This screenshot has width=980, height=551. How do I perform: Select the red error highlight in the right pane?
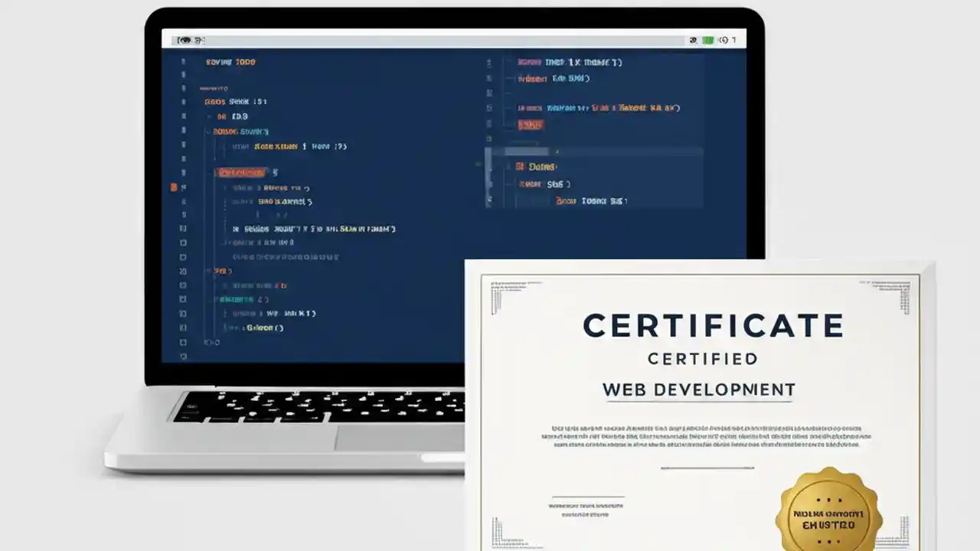(x=531, y=124)
